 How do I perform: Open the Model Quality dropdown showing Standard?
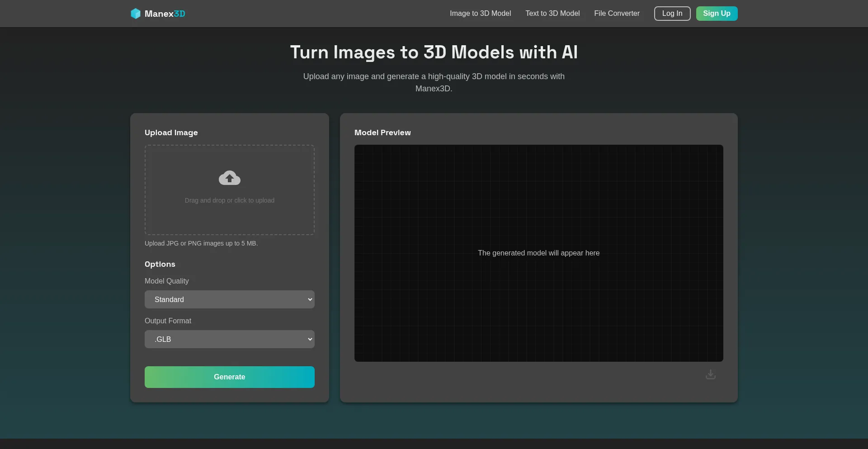point(229,299)
